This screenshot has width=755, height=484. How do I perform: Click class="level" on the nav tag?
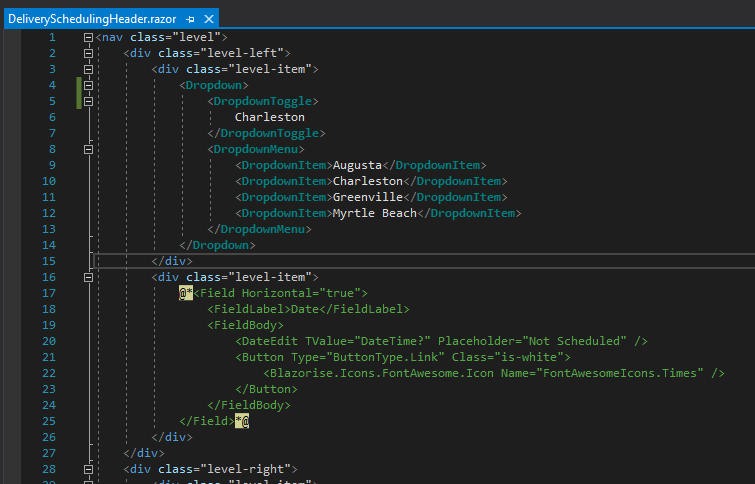(175, 37)
